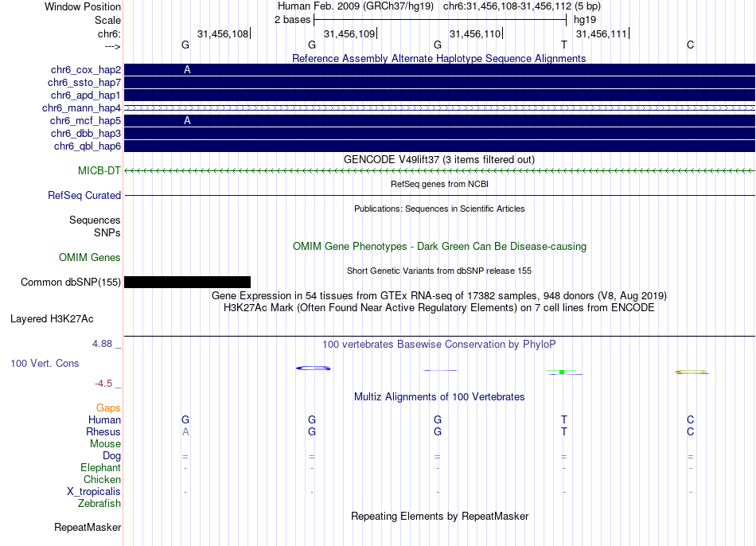
Task: Open Multiz Alignments of 100 Vertebrates title
Action: (439, 397)
